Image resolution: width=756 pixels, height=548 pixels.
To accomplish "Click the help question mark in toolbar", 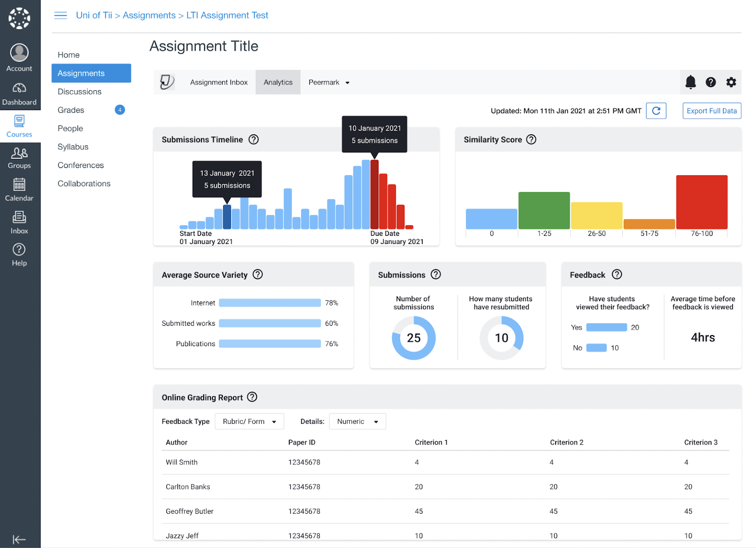I will [x=711, y=82].
